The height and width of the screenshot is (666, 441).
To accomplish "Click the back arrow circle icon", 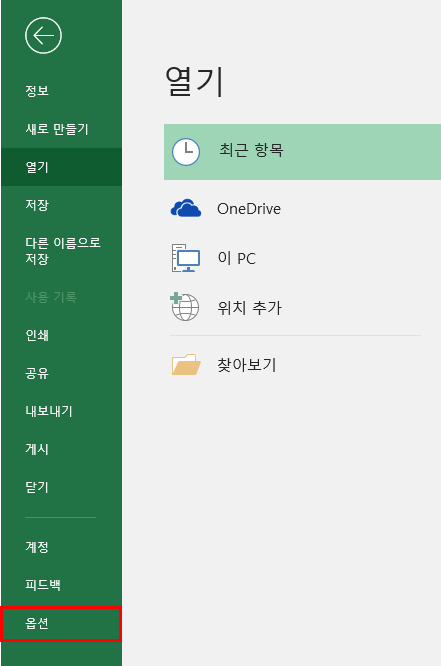I will [x=43, y=36].
